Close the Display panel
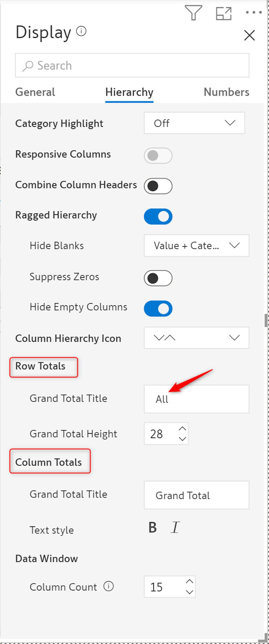Image resolution: width=269 pixels, height=644 pixels. pyautogui.click(x=249, y=35)
